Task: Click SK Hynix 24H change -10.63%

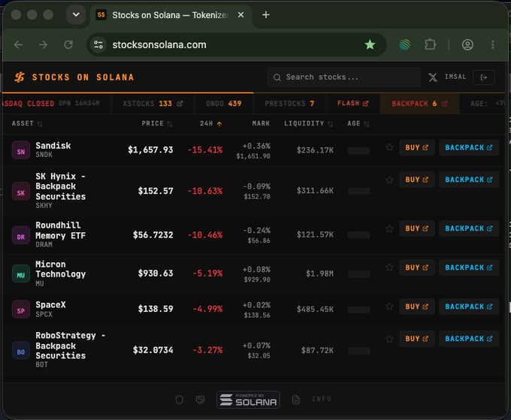Action: (205, 191)
